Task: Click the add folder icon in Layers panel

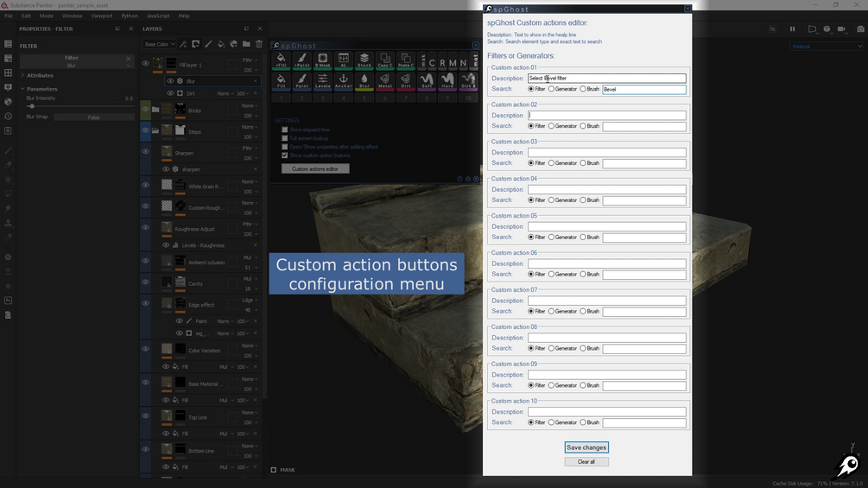Action: [x=246, y=44]
